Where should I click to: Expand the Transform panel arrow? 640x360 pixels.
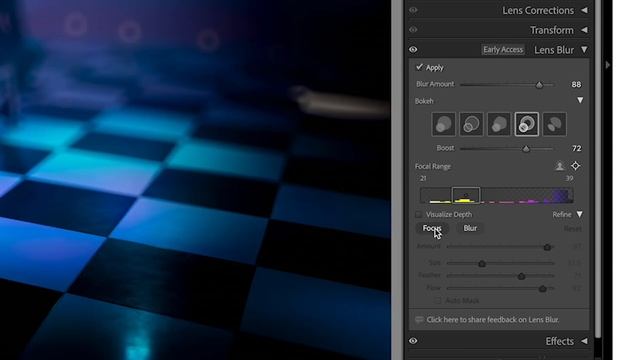(584, 30)
